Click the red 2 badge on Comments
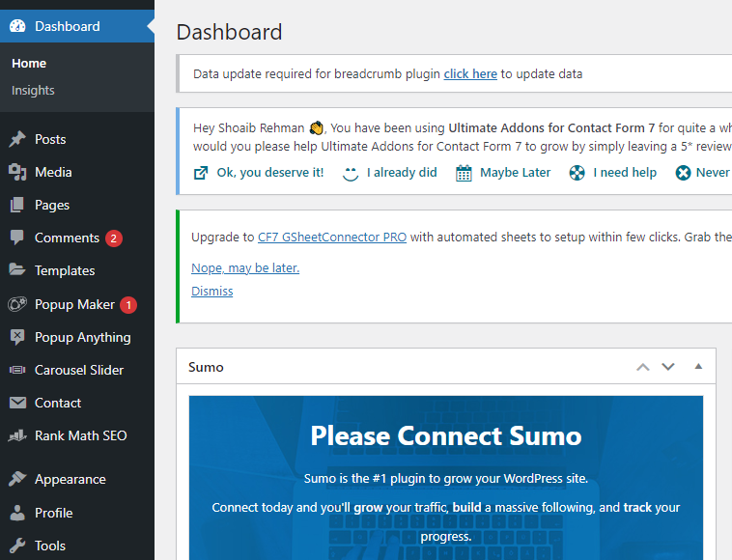The image size is (732, 560). coord(113,238)
